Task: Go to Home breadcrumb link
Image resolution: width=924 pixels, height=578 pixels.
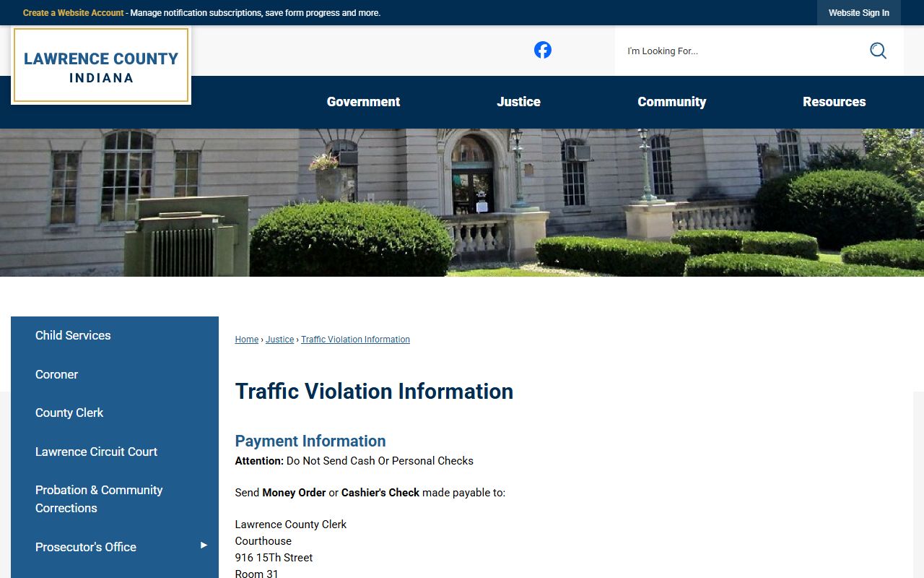Action: 247,340
